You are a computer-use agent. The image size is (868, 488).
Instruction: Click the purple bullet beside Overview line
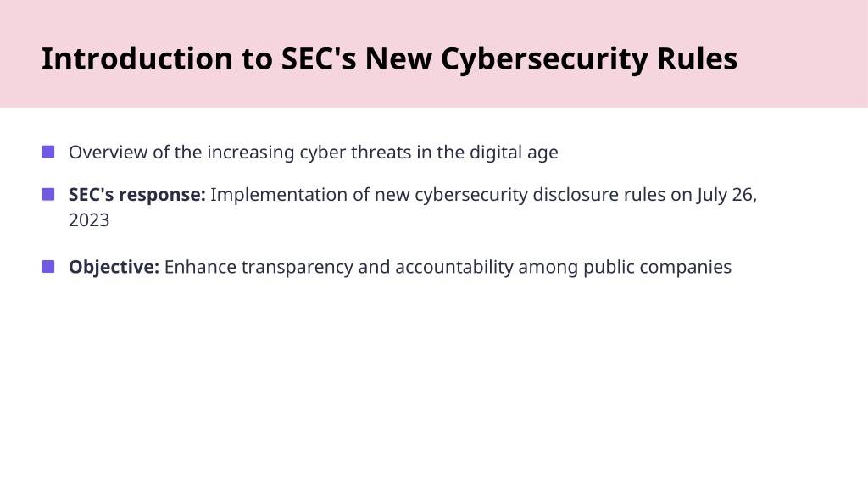[48, 152]
